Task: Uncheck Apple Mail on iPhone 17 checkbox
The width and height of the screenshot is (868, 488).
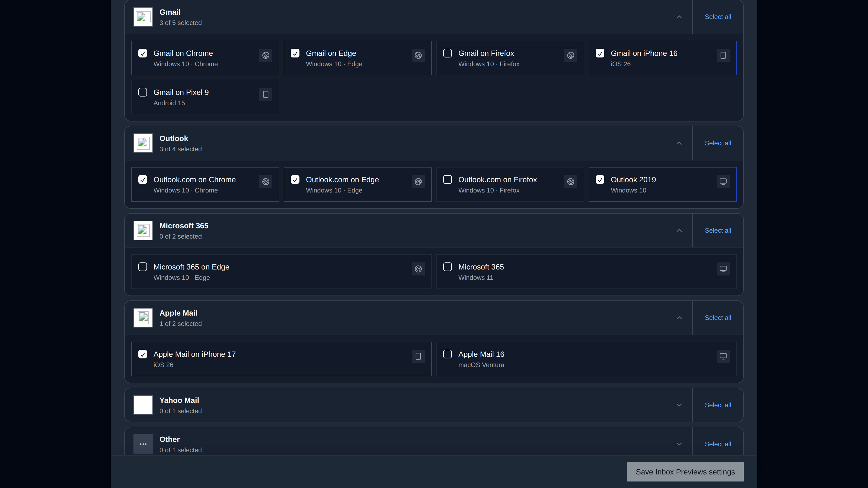Action: coord(142,354)
